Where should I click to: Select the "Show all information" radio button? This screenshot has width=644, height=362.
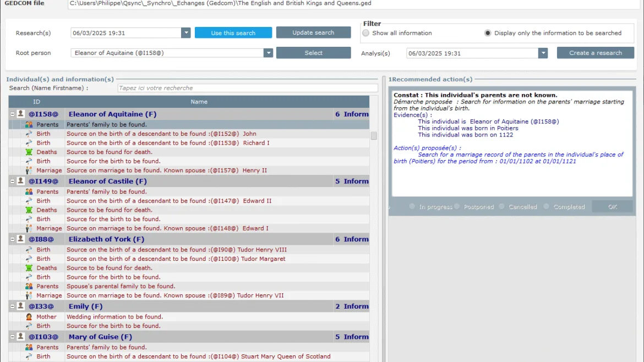(364, 33)
